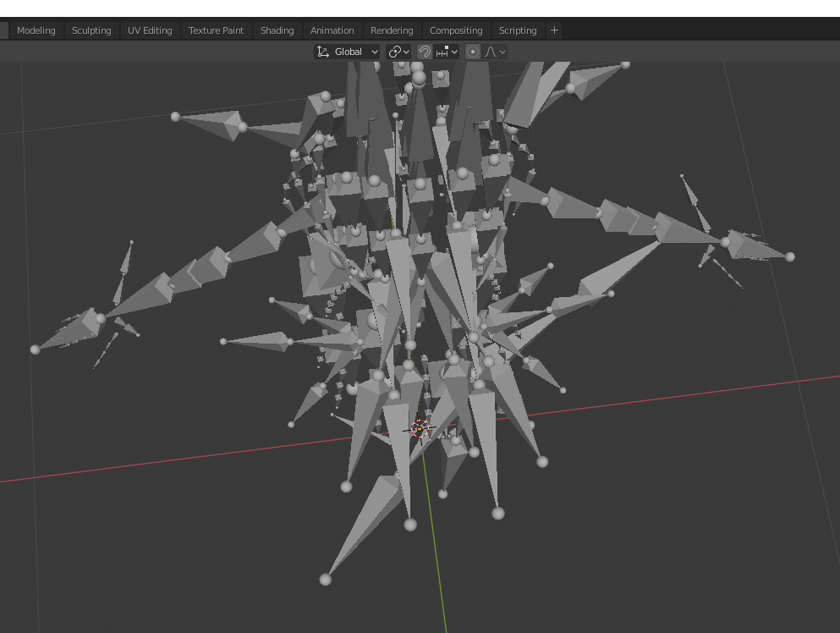This screenshot has width=840, height=633.
Task: Toggle the snapping magnet icon
Action: coord(425,52)
